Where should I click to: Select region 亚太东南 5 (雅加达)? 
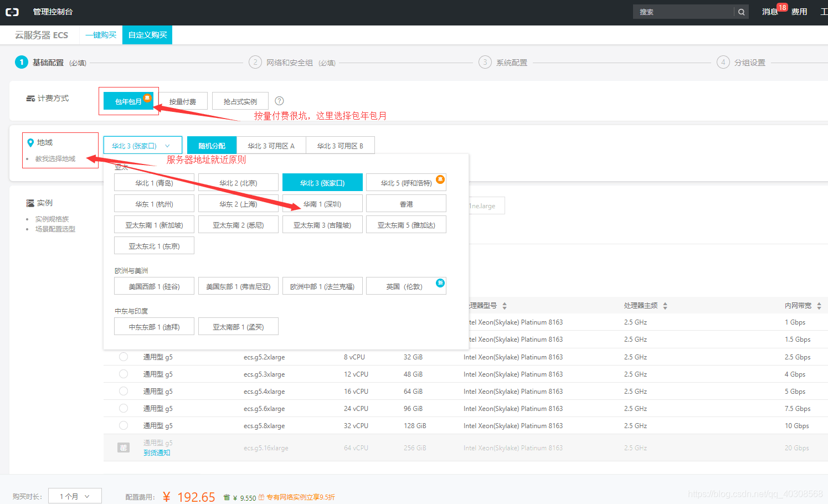tap(406, 224)
